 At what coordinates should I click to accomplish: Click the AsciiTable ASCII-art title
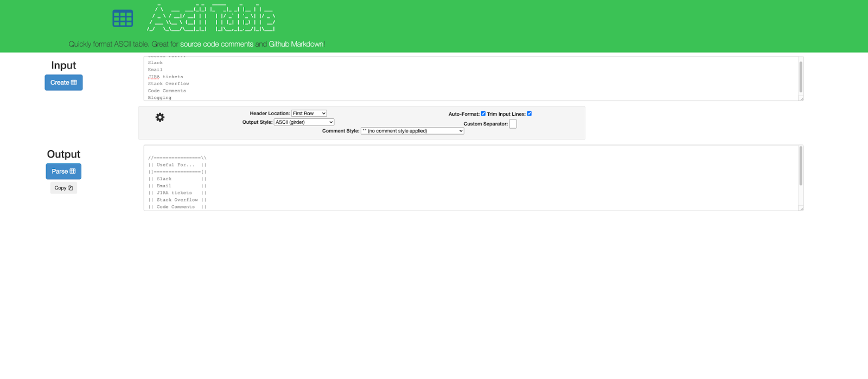pyautogui.click(x=212, y=18)
